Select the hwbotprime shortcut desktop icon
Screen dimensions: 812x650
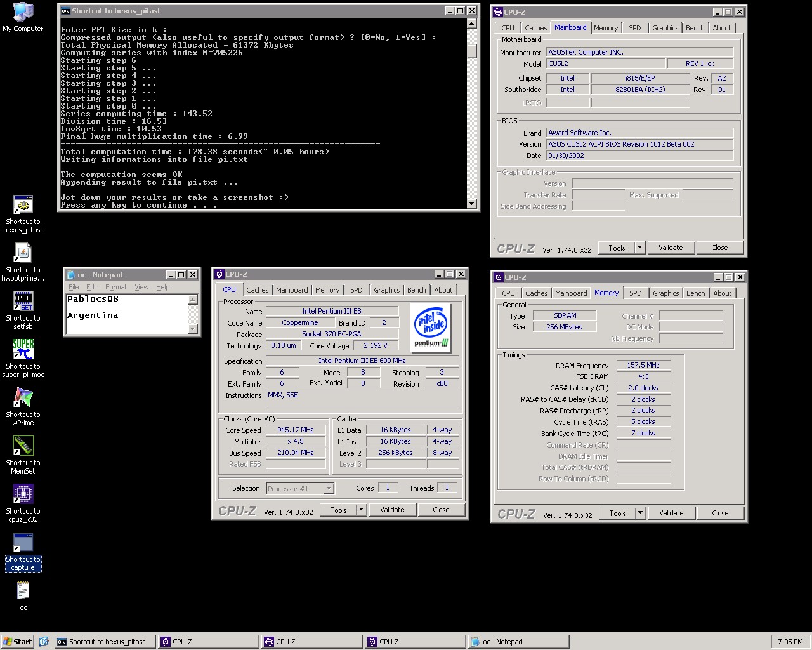(x=23, y=263)
